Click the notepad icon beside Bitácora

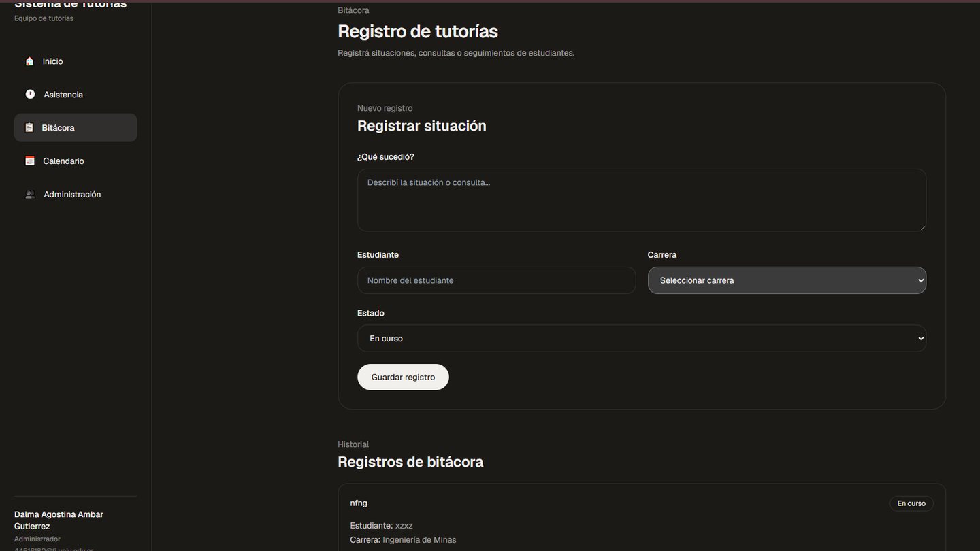[x=29, y=128]
